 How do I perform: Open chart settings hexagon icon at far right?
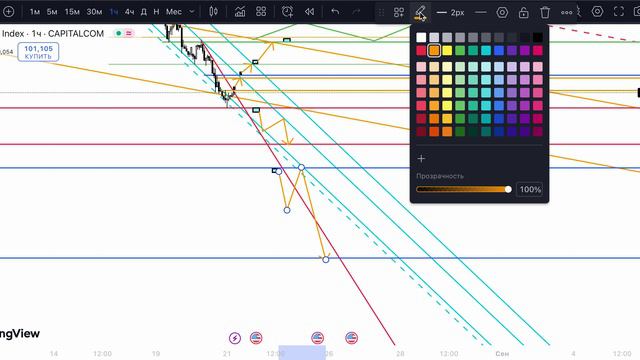tap(597, 11)
